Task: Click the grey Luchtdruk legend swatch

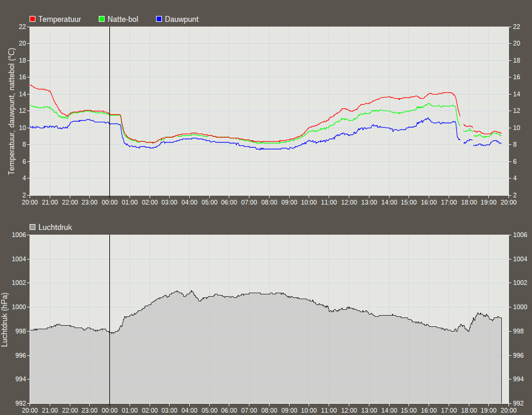Action: point(33,227)
